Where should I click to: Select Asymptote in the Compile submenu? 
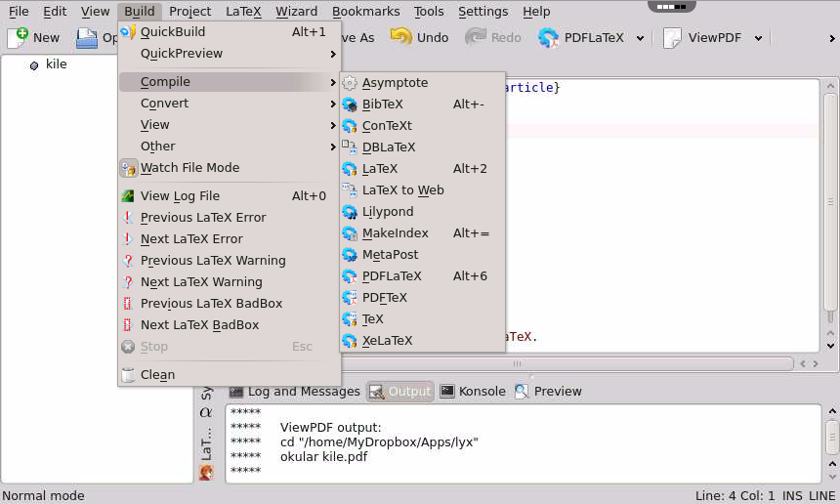422,83
